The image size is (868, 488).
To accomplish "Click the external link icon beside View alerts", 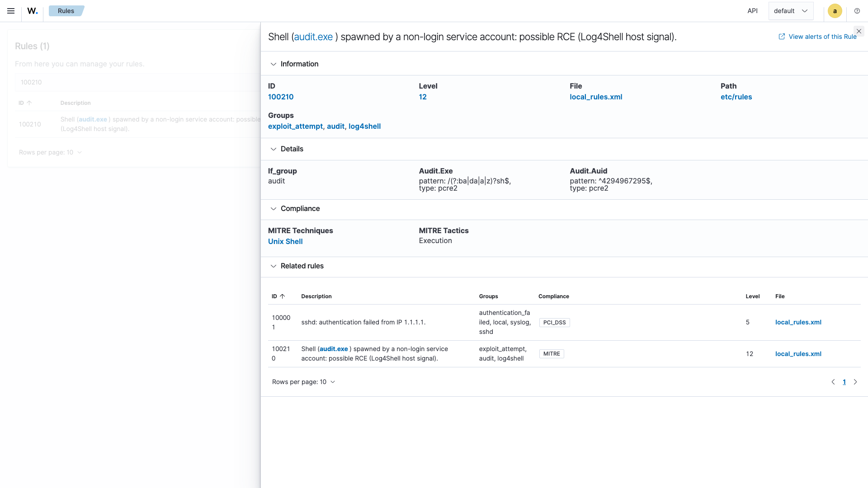I will click(x=782, y=37).
